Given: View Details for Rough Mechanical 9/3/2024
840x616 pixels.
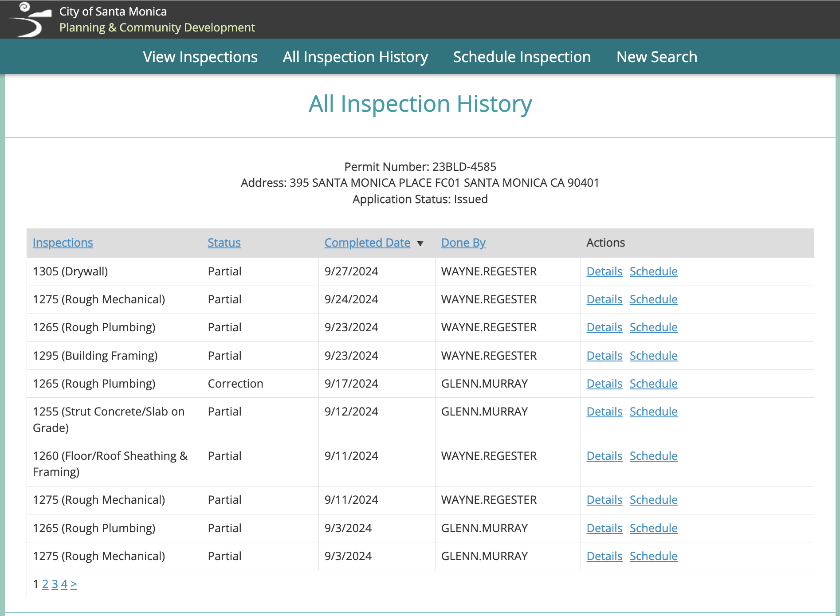Looking at the screenshot, I should pyautogui.click(x=604, y=556).
